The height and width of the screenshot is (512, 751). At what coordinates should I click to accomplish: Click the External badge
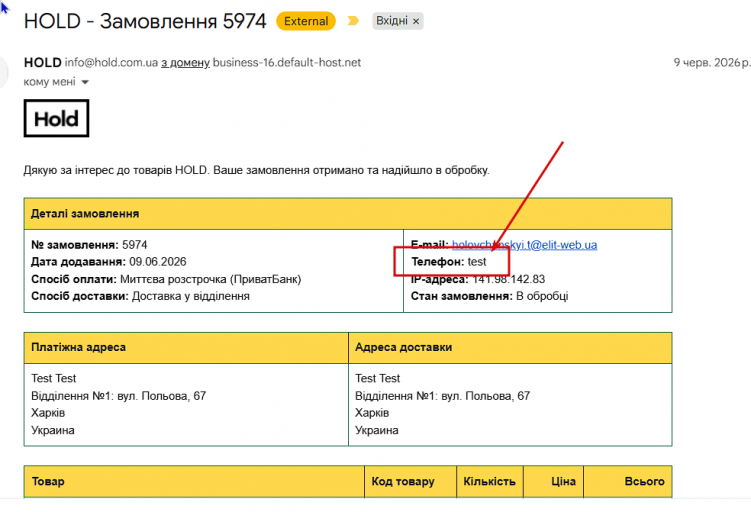point(306,21)
